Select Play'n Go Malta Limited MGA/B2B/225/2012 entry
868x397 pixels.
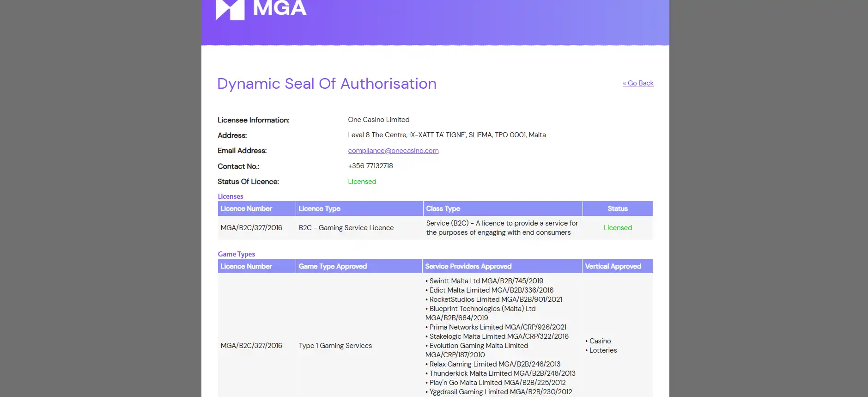pos(495,383)
